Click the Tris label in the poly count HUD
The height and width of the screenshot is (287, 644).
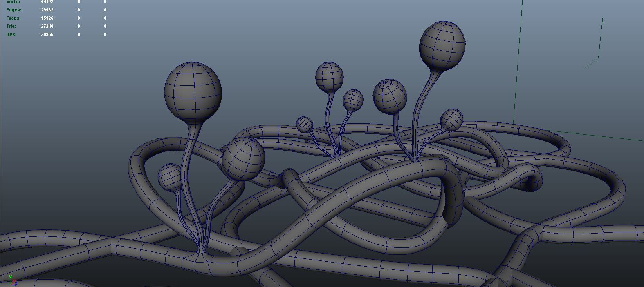tap(11, 26)
